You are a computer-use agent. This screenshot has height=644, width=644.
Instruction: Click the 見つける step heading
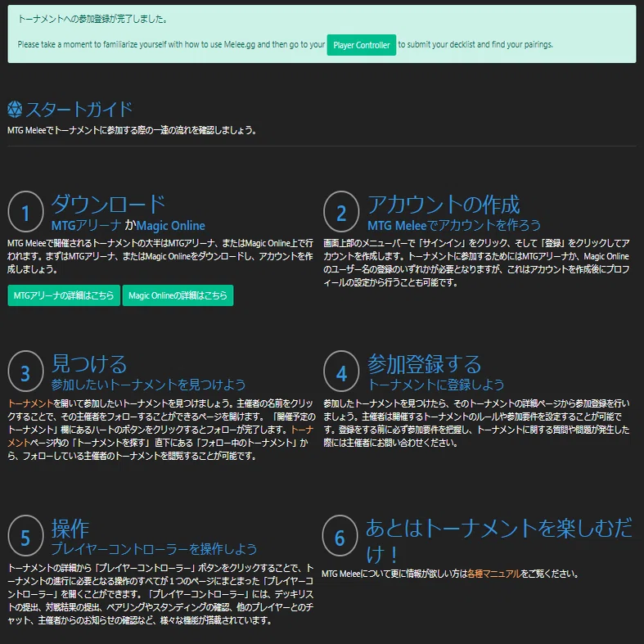tap(89, 364)
